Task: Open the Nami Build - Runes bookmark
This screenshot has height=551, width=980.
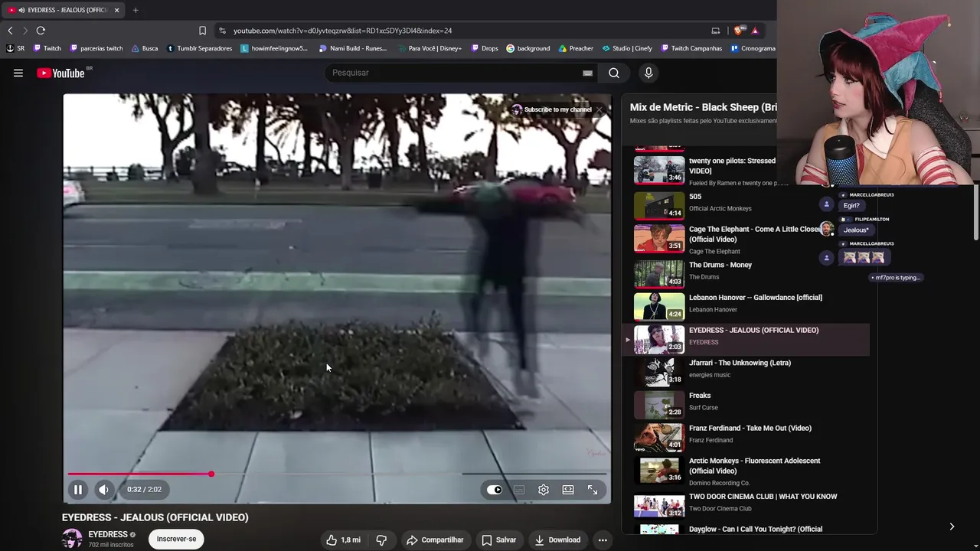Action: pyautogui.click(x=353, y=48)
